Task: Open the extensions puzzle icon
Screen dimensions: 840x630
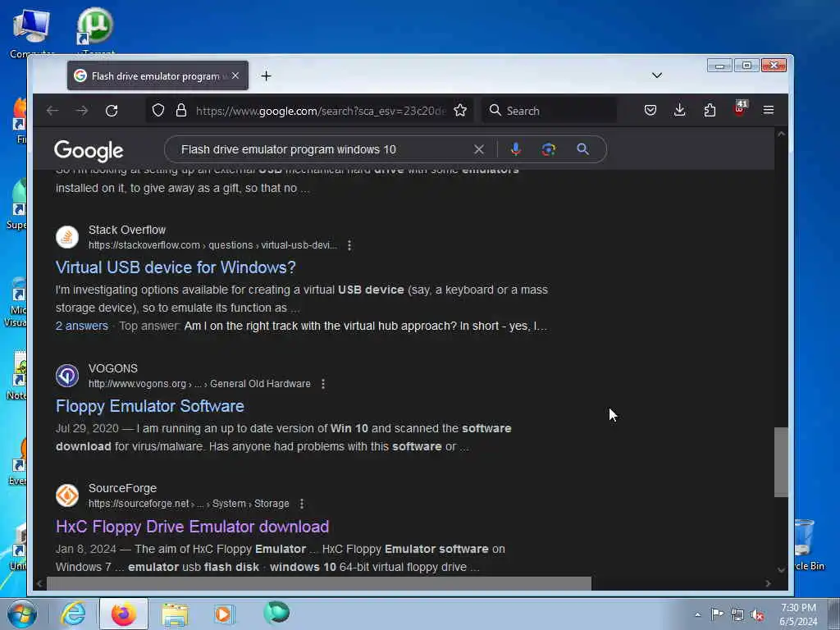Action: click(x=710, y=111)
